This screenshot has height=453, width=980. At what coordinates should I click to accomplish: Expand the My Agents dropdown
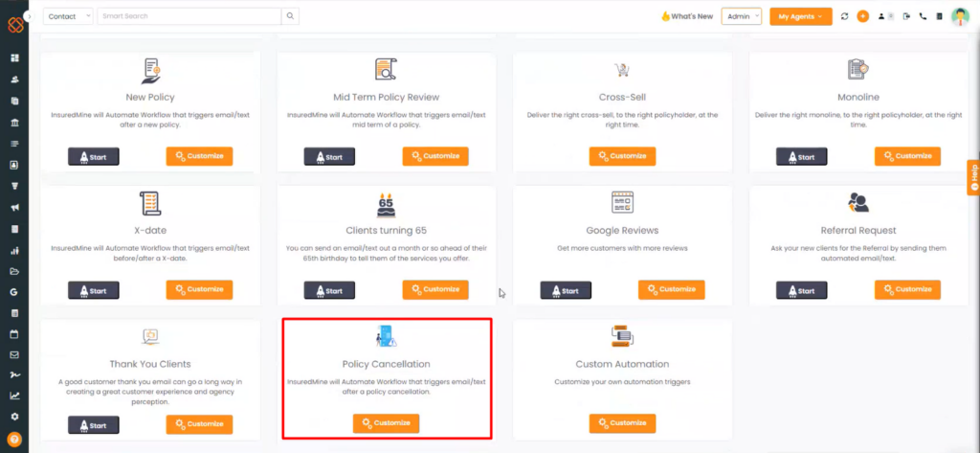click(801, 17)
